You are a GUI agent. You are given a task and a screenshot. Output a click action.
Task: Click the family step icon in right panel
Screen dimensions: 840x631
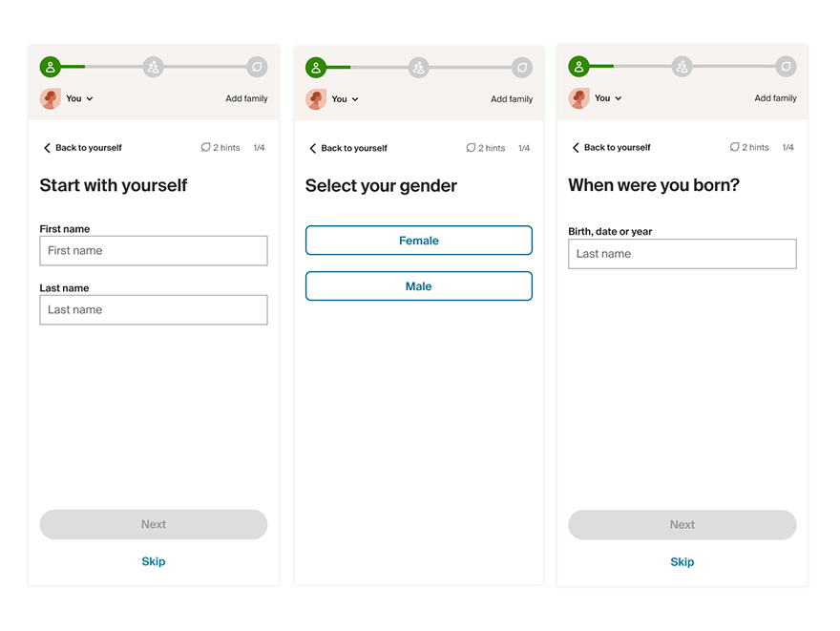click(682, 67)
